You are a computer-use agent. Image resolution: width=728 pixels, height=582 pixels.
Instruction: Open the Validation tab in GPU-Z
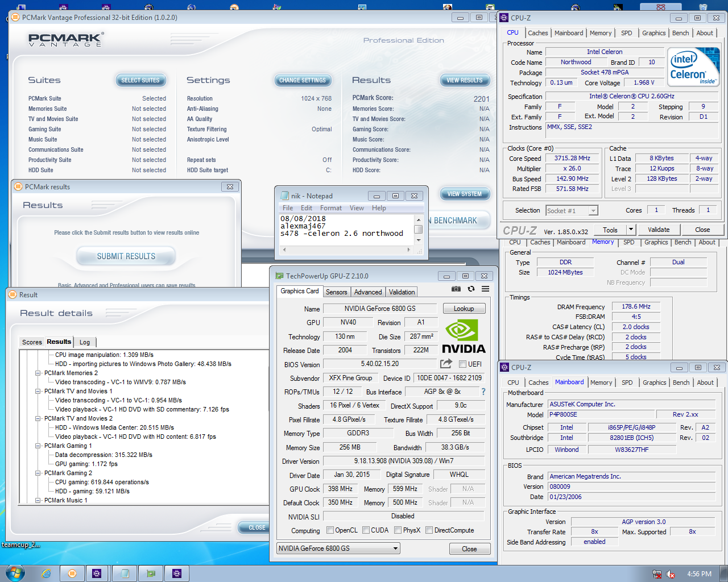click(x=402, y=292)
